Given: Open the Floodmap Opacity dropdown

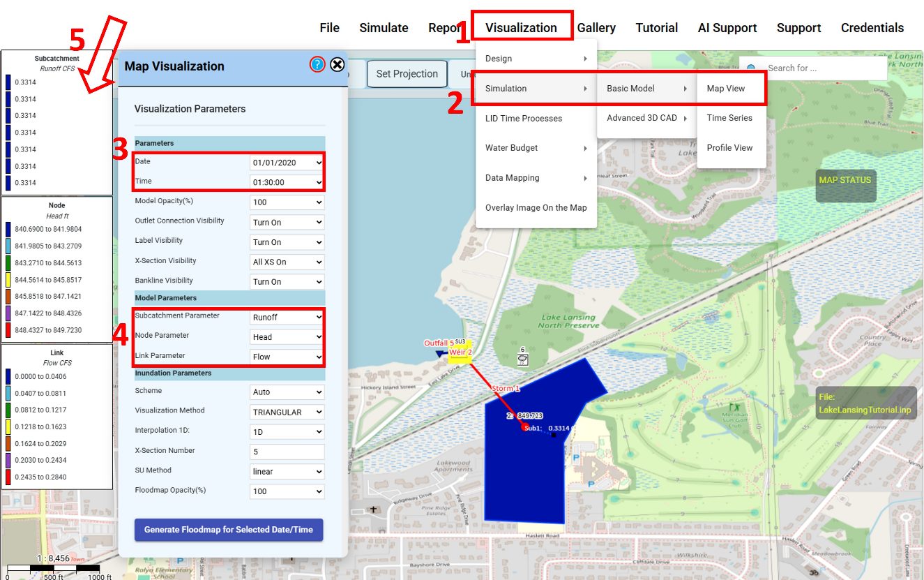Looking at the screenshot, I should [287, 491].
